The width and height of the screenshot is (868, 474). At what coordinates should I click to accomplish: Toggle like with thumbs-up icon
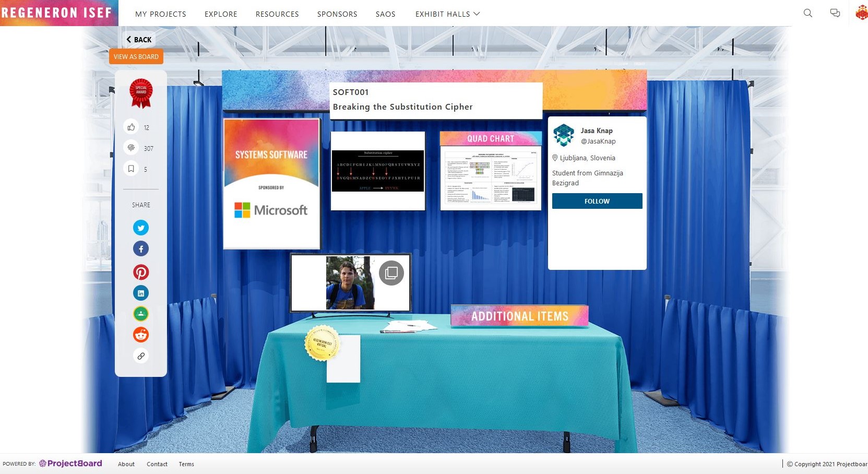[132, 127]
